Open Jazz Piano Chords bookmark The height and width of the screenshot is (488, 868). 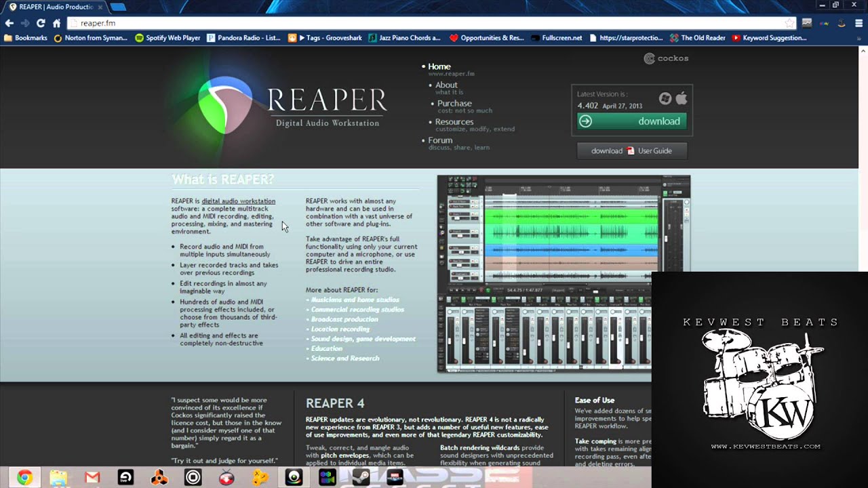pyautogui.click(x=405, y=38)
